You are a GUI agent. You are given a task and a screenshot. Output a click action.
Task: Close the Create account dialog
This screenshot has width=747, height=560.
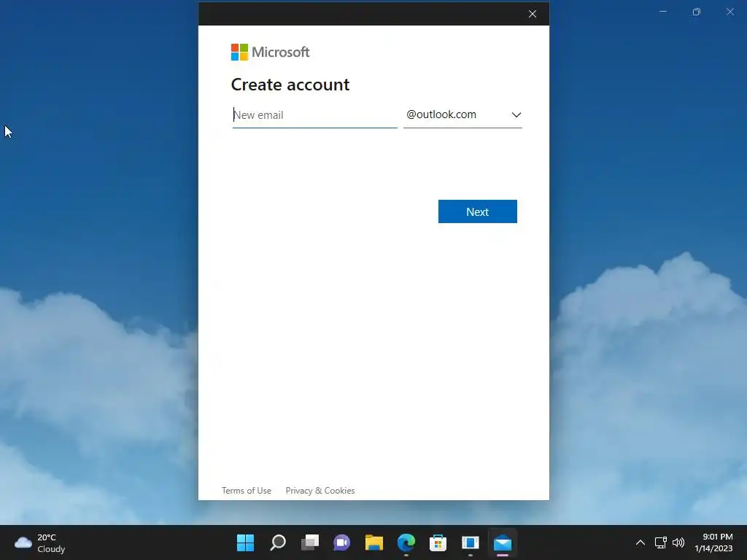[x=533, y=14]
